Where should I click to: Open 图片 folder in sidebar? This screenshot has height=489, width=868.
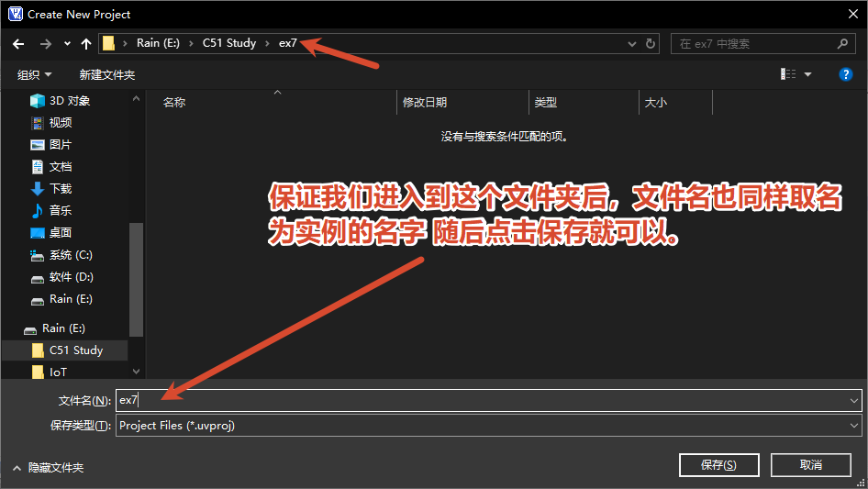click(x=61, y=145)
